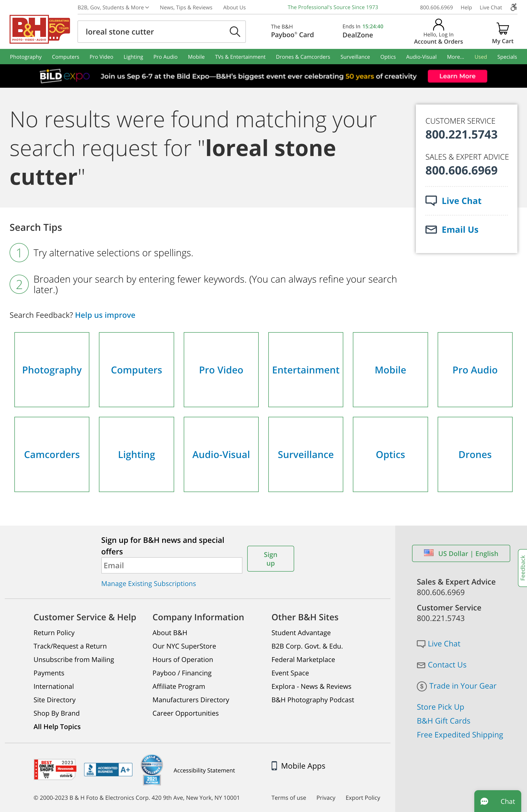Select the Surveillance category tile
Image resolution: width=527 pixels, height=812 pixels.
tap(306, 454)
